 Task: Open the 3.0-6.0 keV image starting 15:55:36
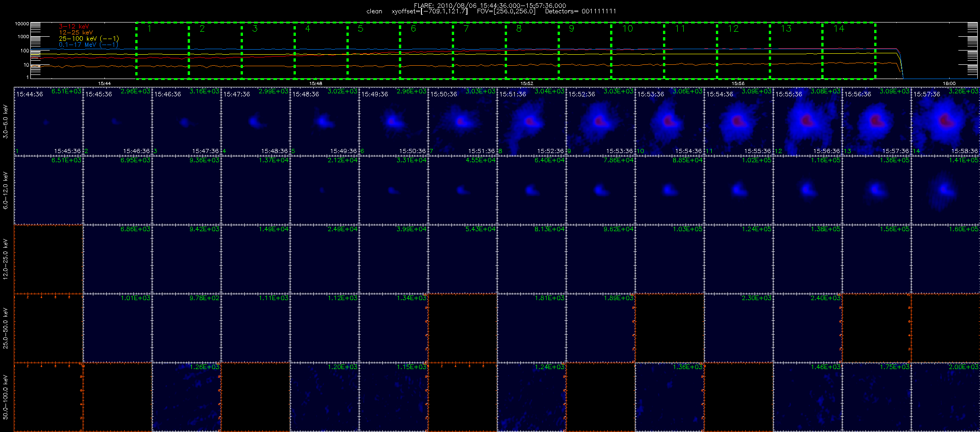point(807,121)
